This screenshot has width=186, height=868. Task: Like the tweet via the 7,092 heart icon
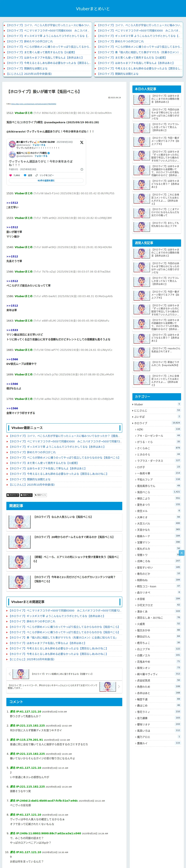point(10,175)
